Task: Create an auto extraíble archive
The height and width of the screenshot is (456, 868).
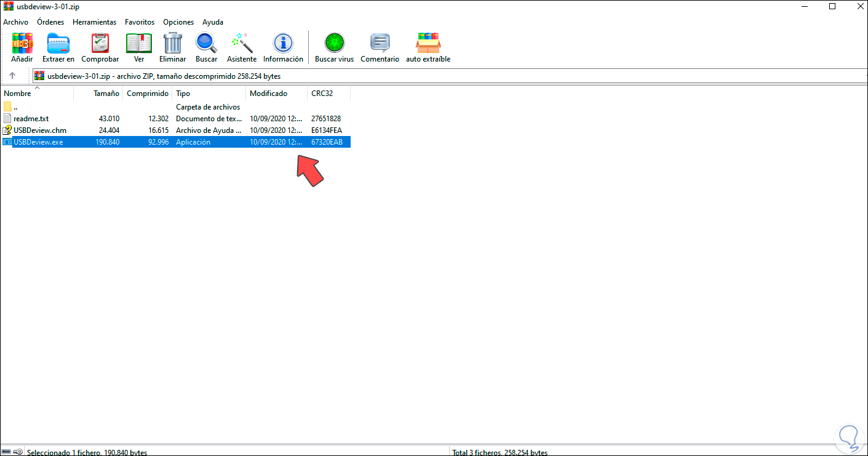Action: pyautogui.click(x=428, y=47)
